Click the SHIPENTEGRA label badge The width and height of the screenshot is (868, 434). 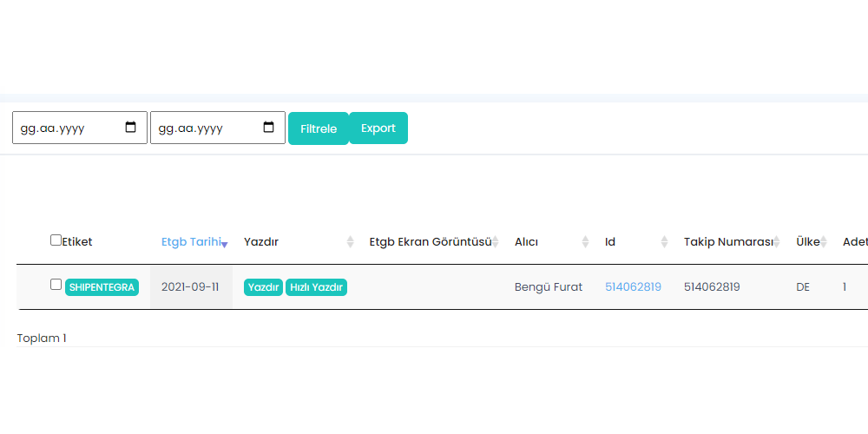[x=102, y=287]
